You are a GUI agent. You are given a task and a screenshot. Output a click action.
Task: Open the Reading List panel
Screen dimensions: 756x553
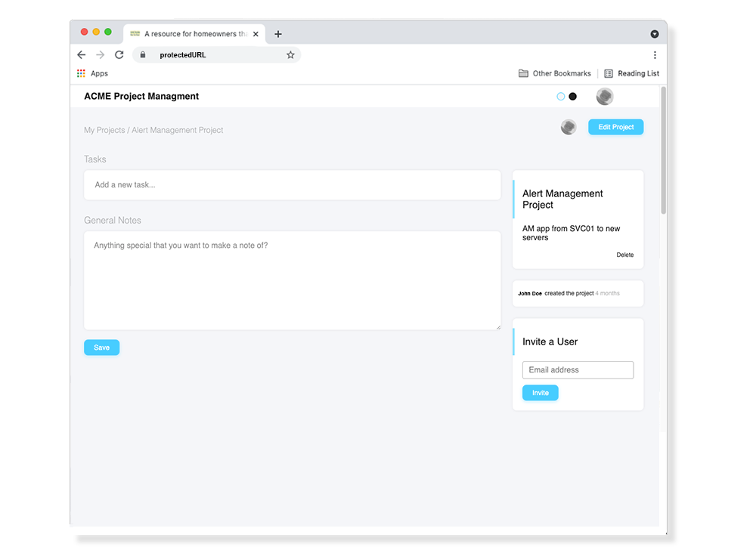click(x=631, y=73)
